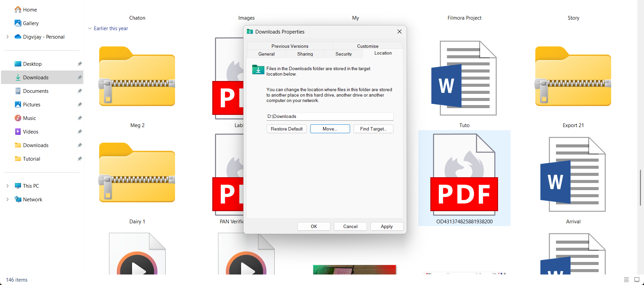Expand the Network tree node
The width and height of the screenshot is (644, 285).
tap(7, 199)
